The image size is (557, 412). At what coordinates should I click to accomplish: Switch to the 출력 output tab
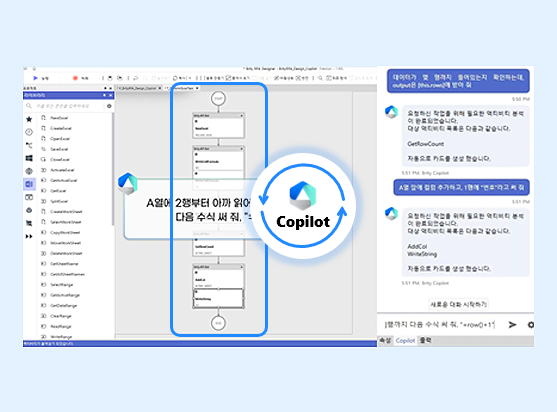[x=426, y=341]
